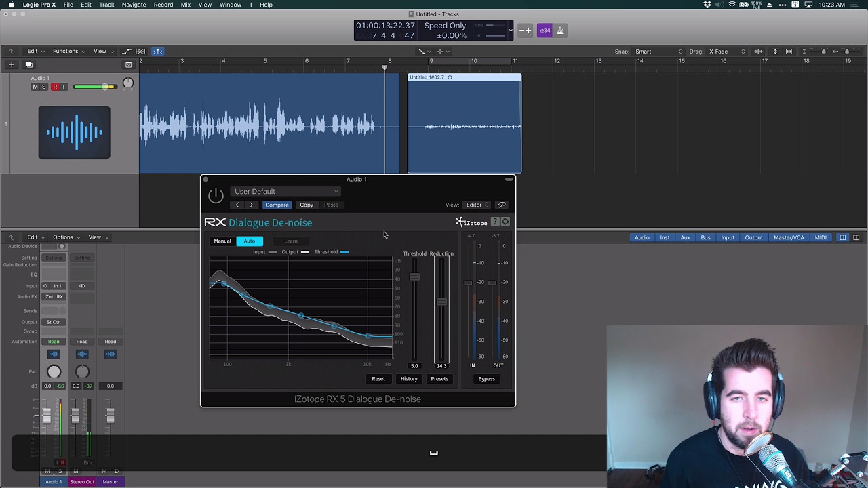Open the iZotope Presets button
Viewport: 868px width, 488px height.
(439, 379)
